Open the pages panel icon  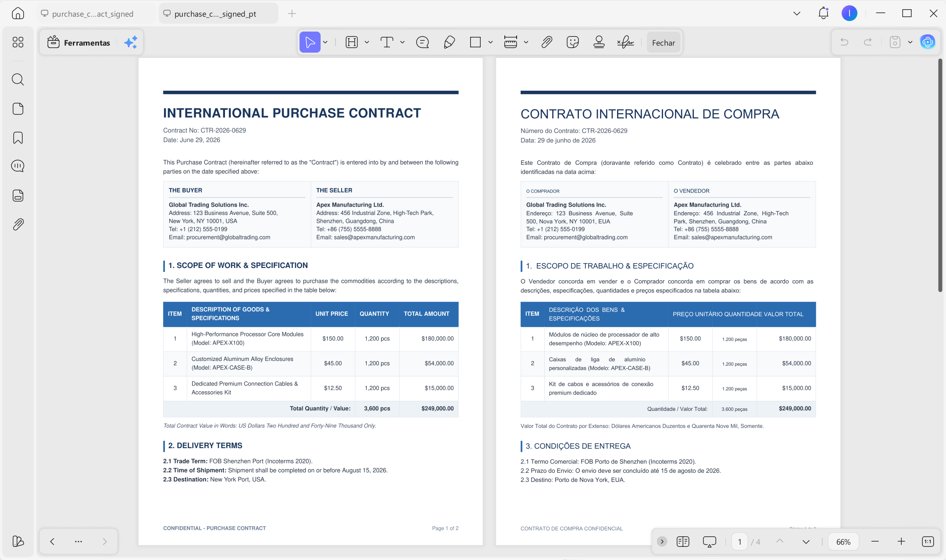click(x=18, y=109)
